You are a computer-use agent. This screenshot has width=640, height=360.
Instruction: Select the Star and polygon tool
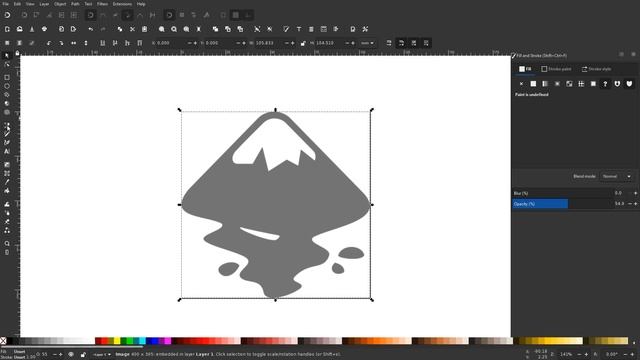coord(7,95)
